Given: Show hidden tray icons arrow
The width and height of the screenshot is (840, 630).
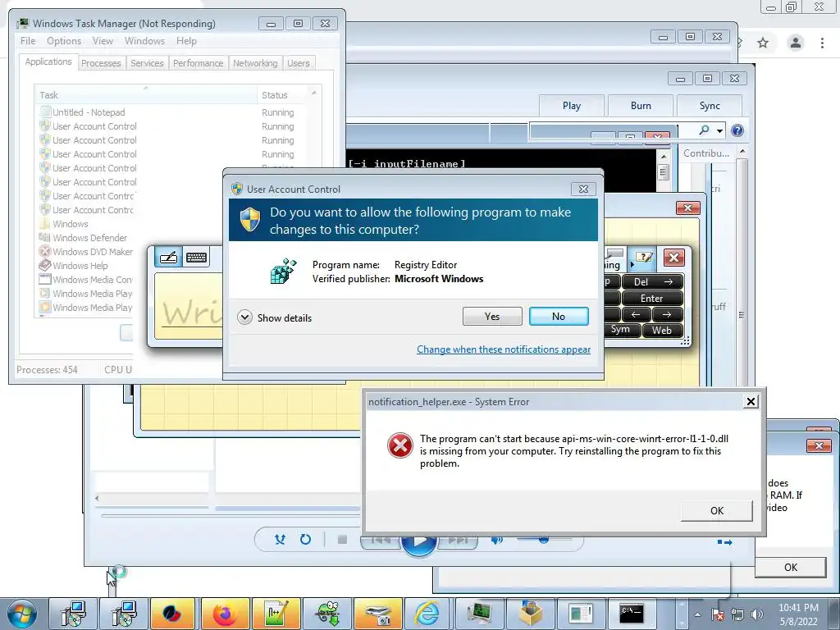Looking at the screenshot, I should click(697, 615).
